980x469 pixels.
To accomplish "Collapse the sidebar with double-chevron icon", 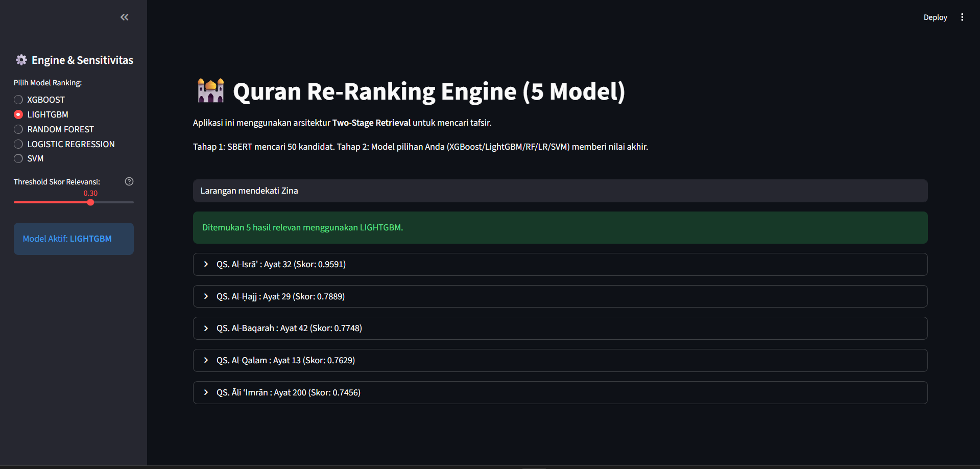I will (x=124, y=17).
